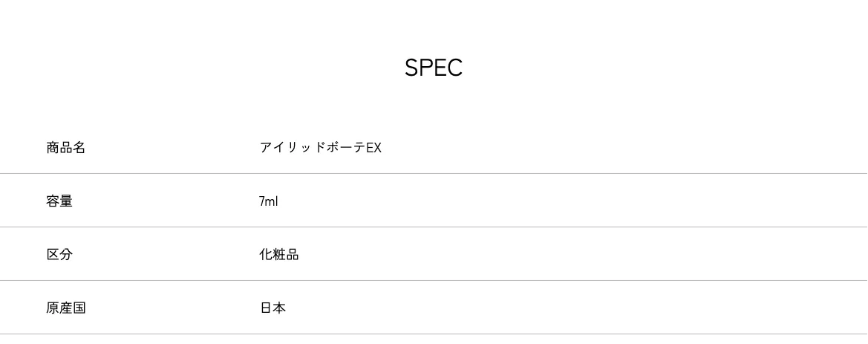Viewport: 868px width, 344px height.
Task: Click the 容量 label
Action: (59, 201)
